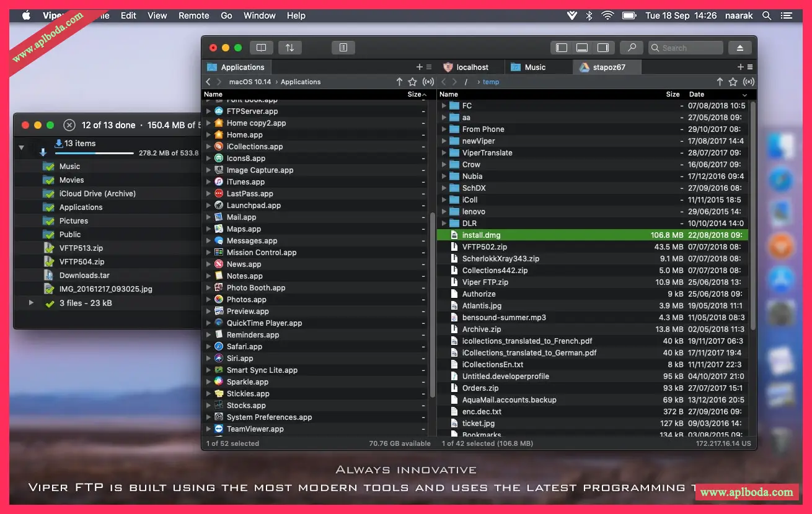The image size is (812, 514).
Task: Click the Applications breadcrumb in path bar
Action: pos(301,82)
